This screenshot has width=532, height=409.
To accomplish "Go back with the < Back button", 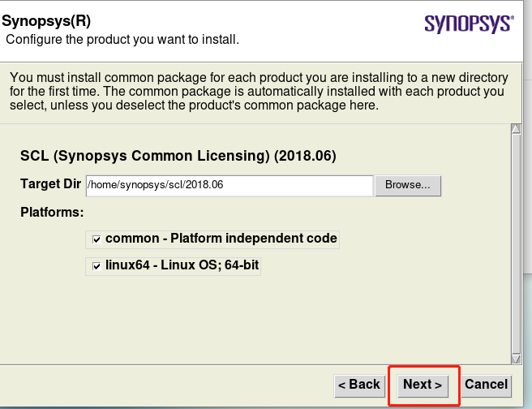I will (x=359, y=385).
